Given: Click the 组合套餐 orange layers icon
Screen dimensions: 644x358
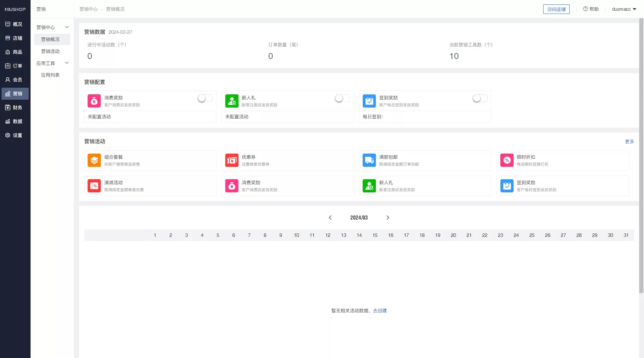Looking at the screenshot, I should pos(94,160).
